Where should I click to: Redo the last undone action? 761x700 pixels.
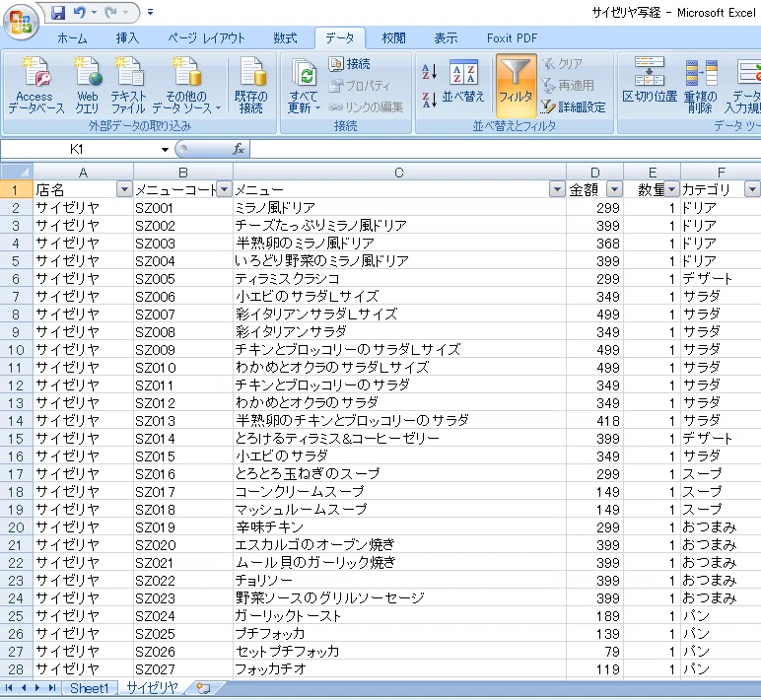point(111,12)
